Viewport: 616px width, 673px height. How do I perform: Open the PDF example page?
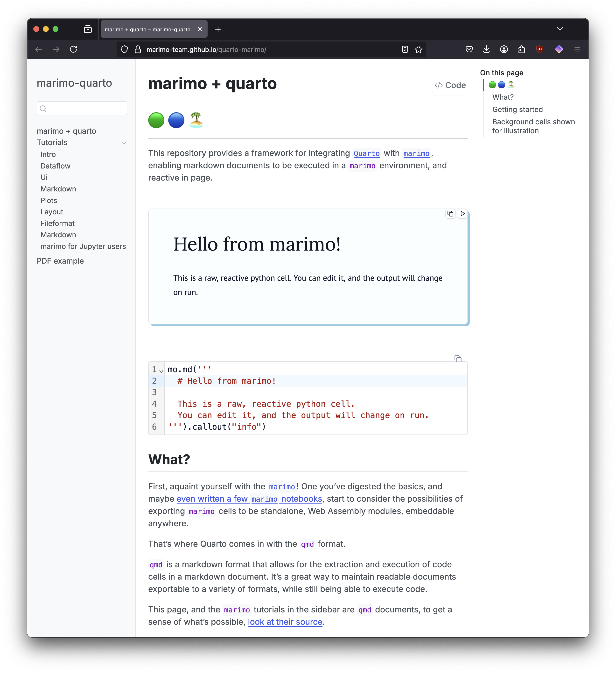point(60,261)
